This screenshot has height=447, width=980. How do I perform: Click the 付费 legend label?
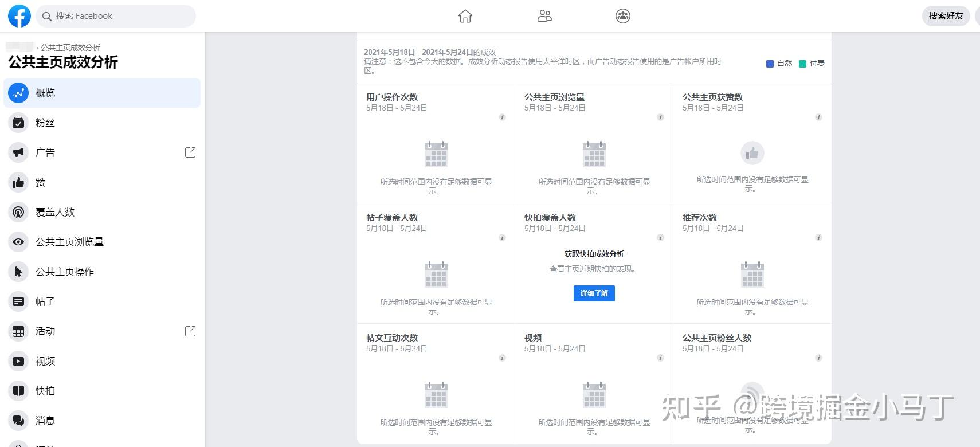pyautogui.click(x=817, y=64)
